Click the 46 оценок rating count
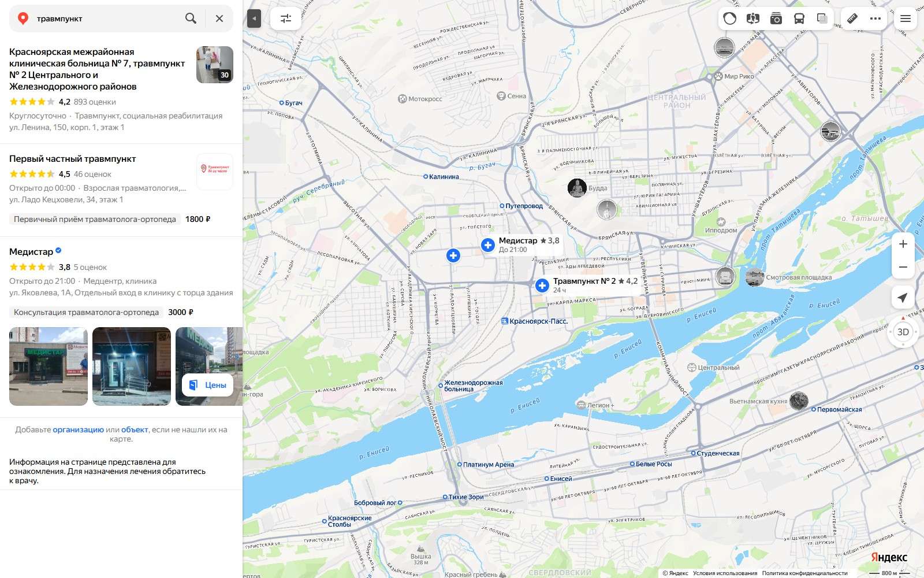Image resolution: width=924 pixels, height=578 pixels. tap(92, 174)
